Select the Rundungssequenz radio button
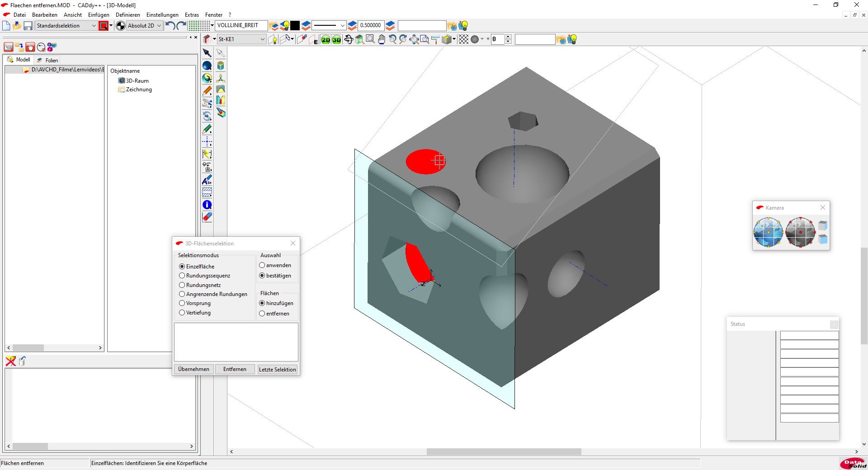This screenshot has width=868, height=470. point(182,276)
